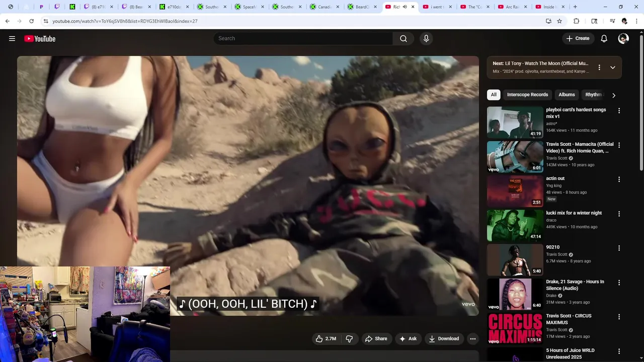This screenshot has height=362, width=644.
Task: Open options for lucki mix video
Action: click(x=619, y=214)
